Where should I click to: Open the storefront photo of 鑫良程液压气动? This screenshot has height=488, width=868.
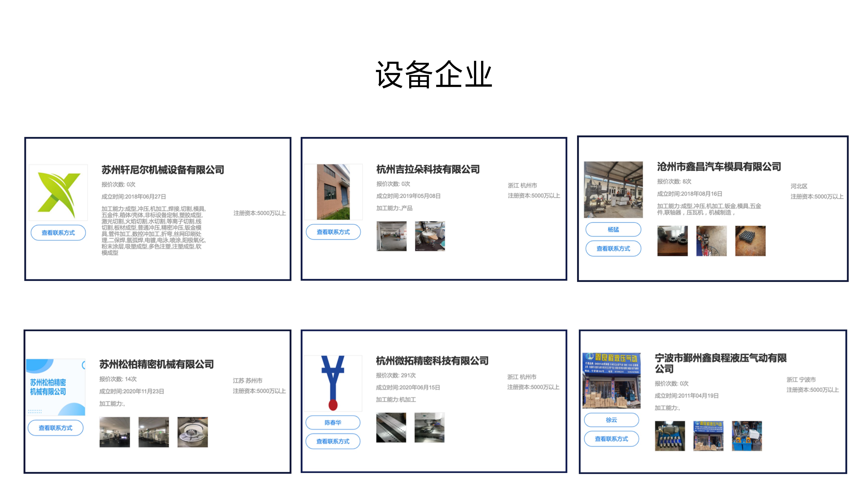pyautogui.click(x=611, y=381)
